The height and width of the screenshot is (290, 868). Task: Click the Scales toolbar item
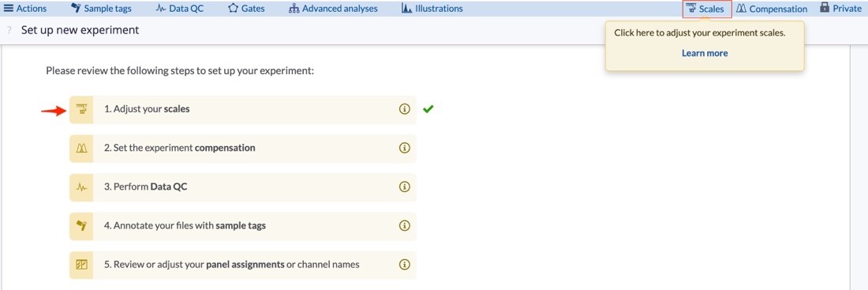(706, 9)
